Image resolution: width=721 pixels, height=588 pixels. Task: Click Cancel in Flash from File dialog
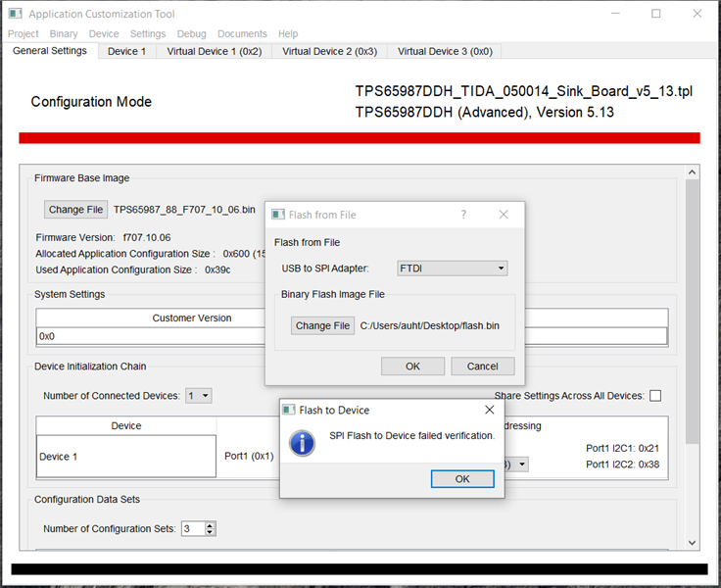pyautogui.click(x=482, y=367)
